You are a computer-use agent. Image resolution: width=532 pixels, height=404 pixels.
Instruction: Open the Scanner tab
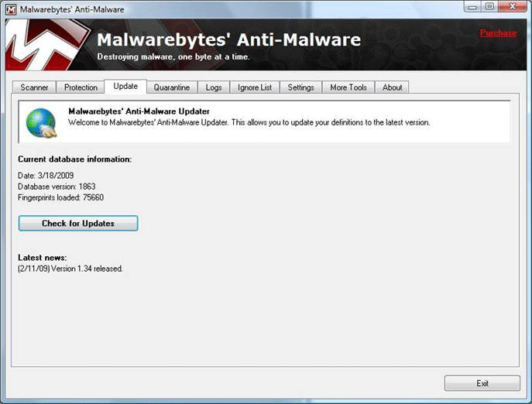point(34,87)
